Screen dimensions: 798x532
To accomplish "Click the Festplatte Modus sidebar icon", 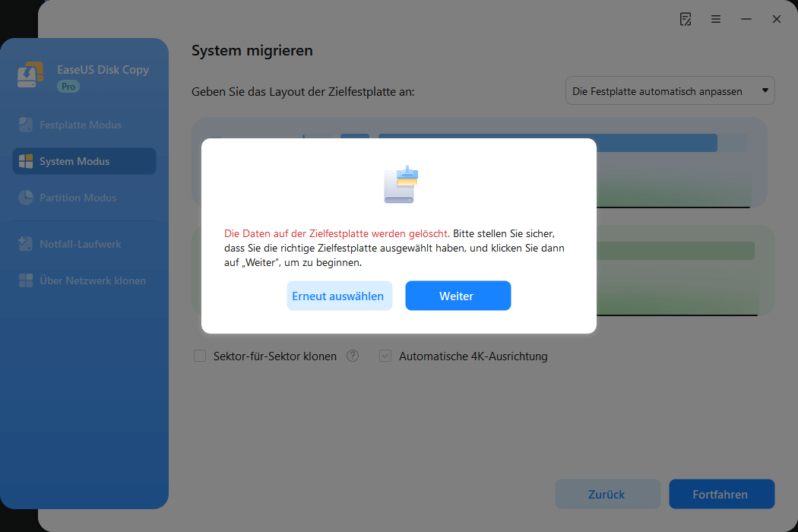I will pos(26,125).
